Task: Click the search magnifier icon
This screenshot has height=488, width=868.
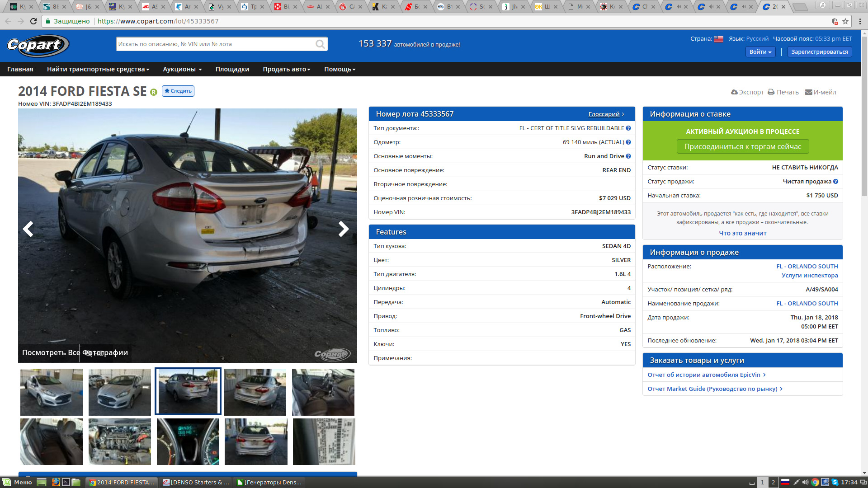Action: [x=320, y=44]
